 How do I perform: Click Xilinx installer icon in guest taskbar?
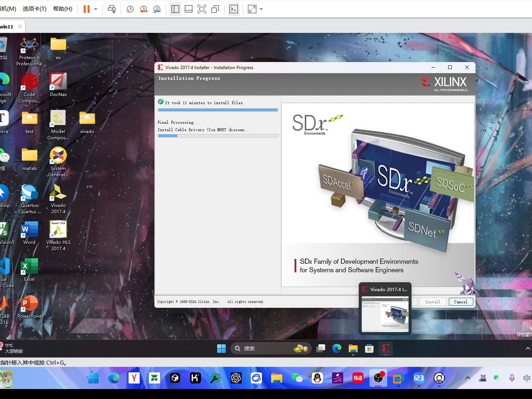[386, 348]
